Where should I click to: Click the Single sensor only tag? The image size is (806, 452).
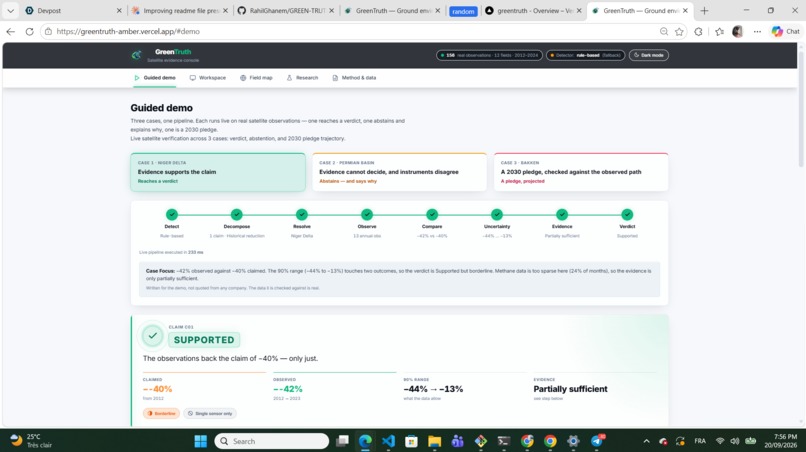point(210,413)
